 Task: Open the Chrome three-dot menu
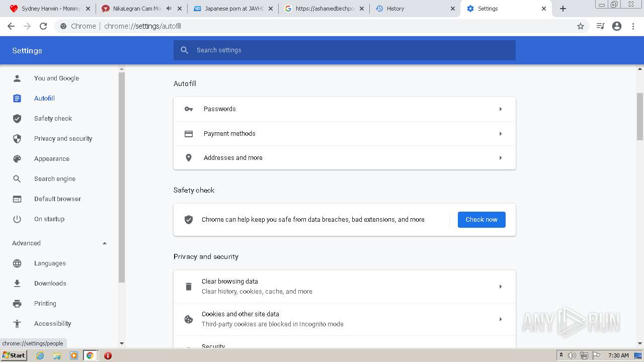(x=633, y=26)
